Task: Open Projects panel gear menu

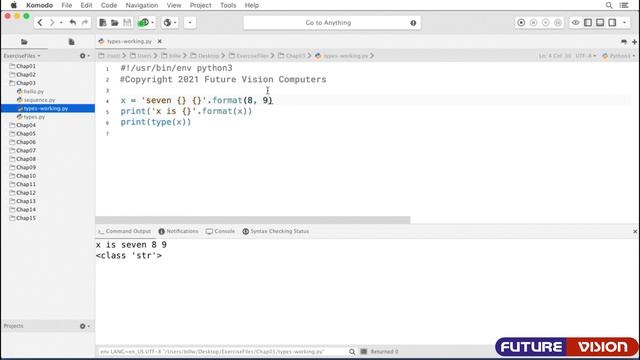Action: point(84,326)
